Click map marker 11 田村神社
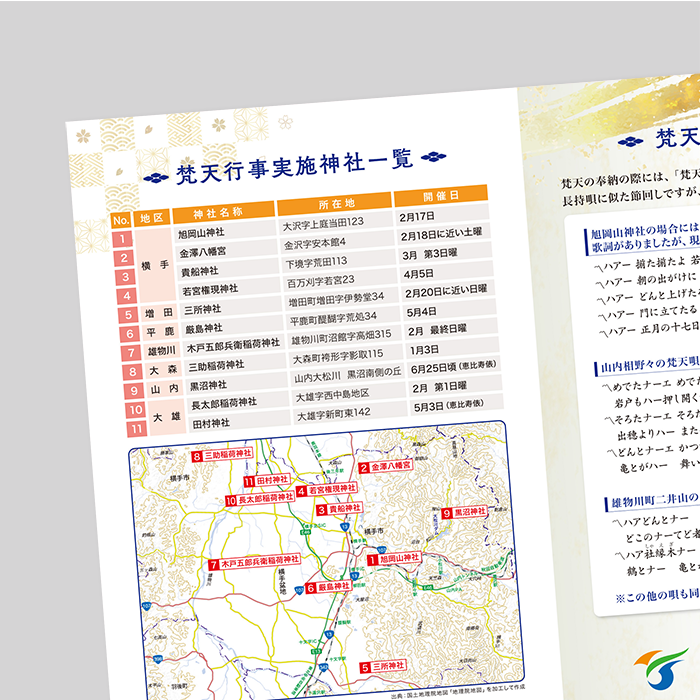The height and width of the screenshot is (700, 700). pos(267,480)
